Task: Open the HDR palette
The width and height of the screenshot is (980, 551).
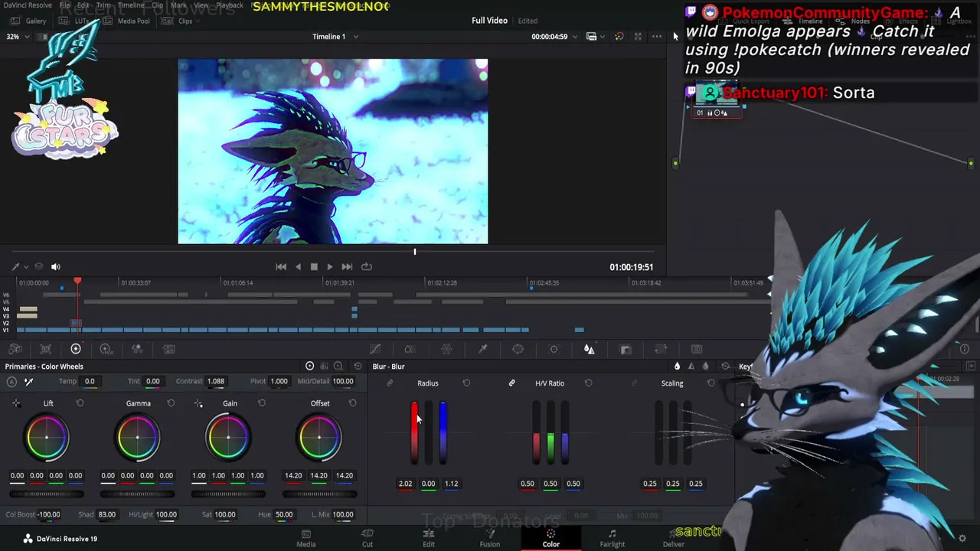Action: (x=106, y=349)
